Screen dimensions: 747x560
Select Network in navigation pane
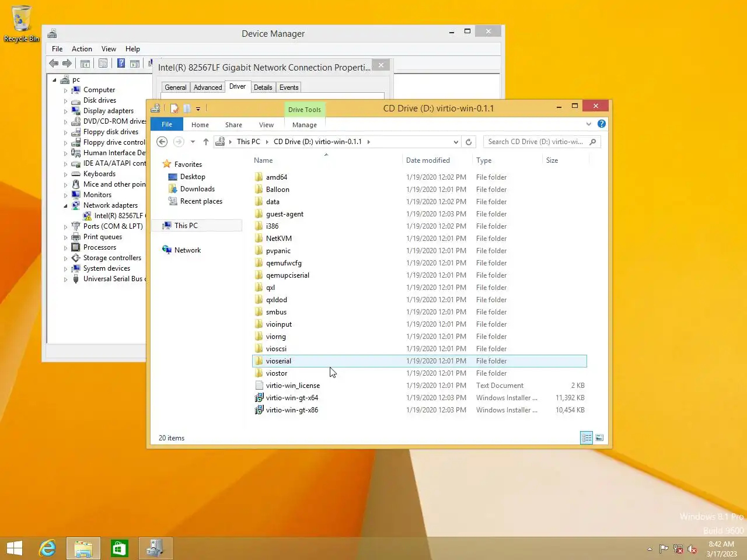[x=187, y=250]
